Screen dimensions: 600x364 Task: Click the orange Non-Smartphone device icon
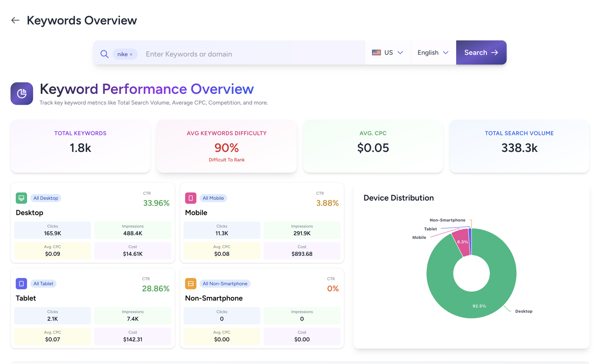coord(191,284)
